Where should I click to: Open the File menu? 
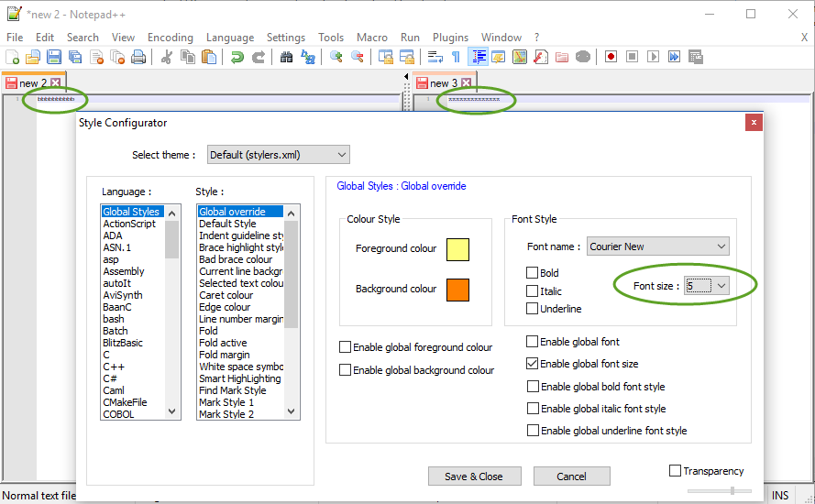(x=15, y=38)
